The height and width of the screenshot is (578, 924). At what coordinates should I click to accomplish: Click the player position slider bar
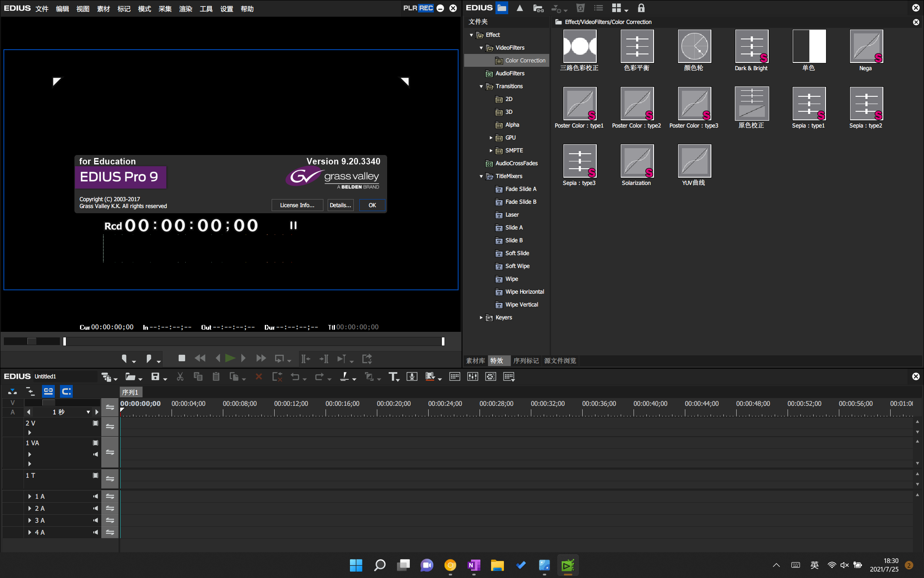click(x=252, y=342)
